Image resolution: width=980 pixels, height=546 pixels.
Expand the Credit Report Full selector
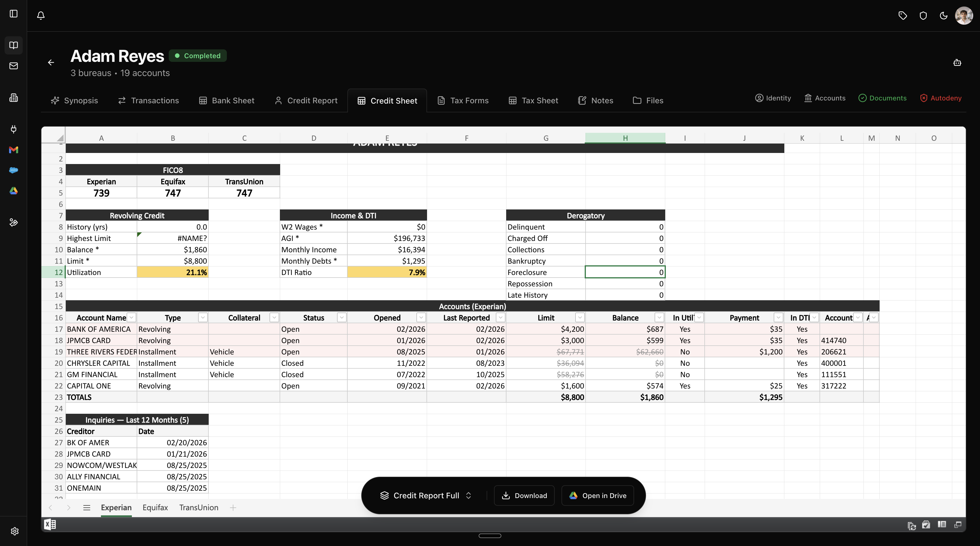point(426,495)
